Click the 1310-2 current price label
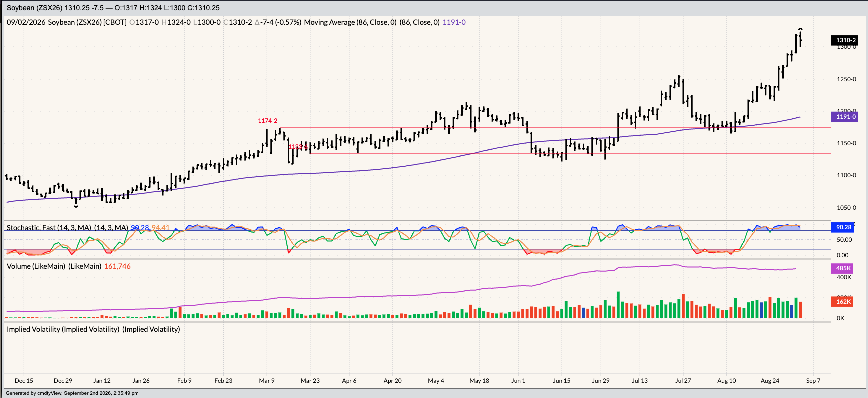The image size is (868, 398). pyautogui.click(x=845, y=40)
